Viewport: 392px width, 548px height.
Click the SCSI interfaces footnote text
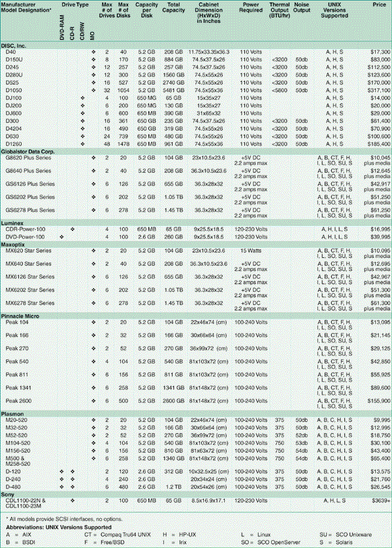click(64, 519)
